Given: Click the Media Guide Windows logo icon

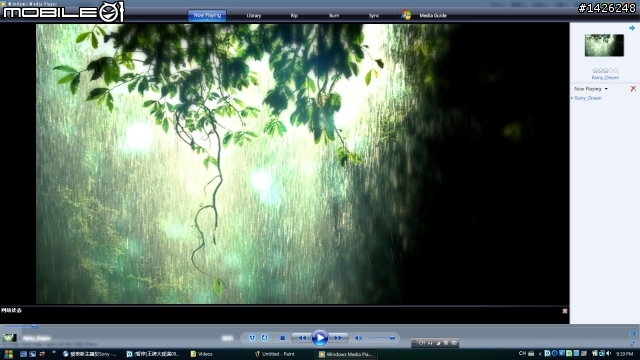Looking at the screenshot, I should click(406, 15).
